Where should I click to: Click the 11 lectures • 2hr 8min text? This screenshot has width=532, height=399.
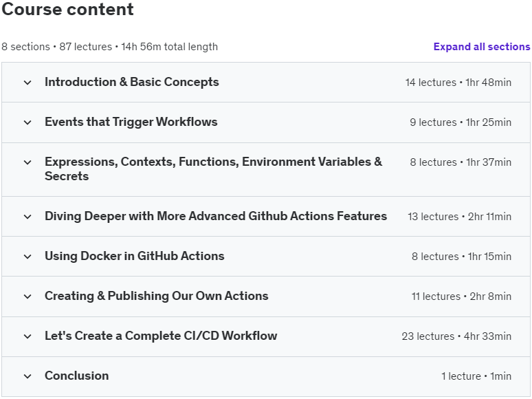(x=461, y=296)
